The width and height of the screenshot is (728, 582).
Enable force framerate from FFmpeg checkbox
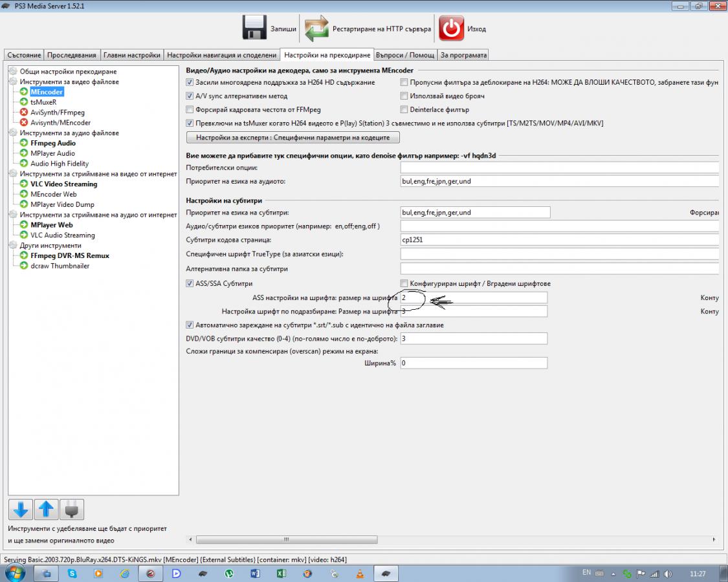click(190, 109)
